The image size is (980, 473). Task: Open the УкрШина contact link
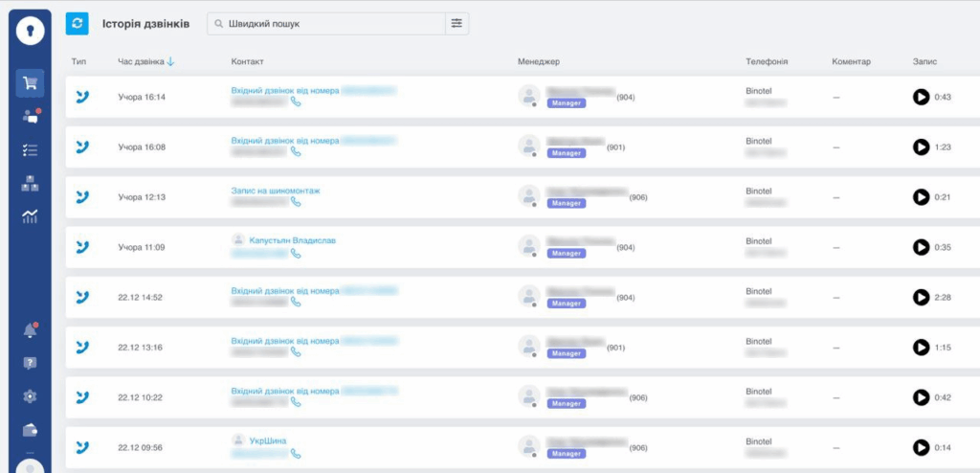pyautogui.click(x=267, y=440)
